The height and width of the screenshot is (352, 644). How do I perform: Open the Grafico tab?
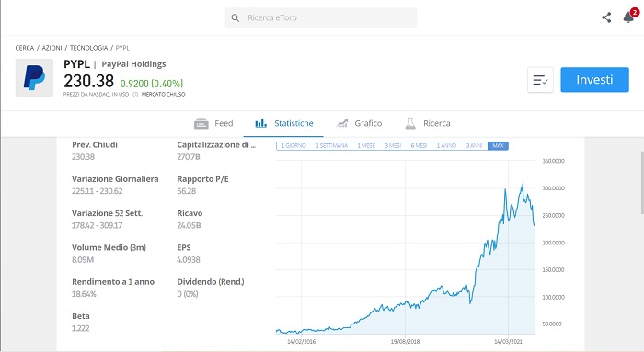(359, 123)
